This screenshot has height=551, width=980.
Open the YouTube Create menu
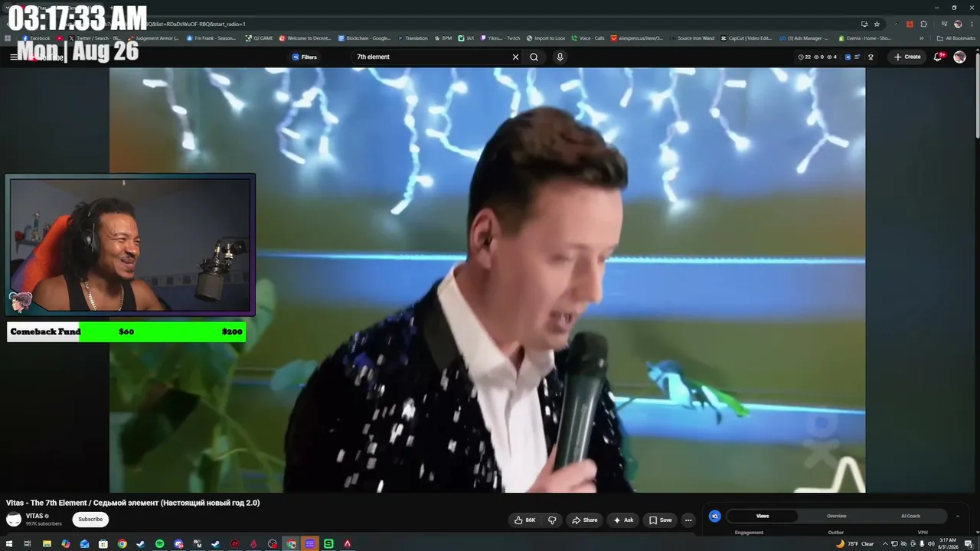pyautogui.click(x=907, y=57)
